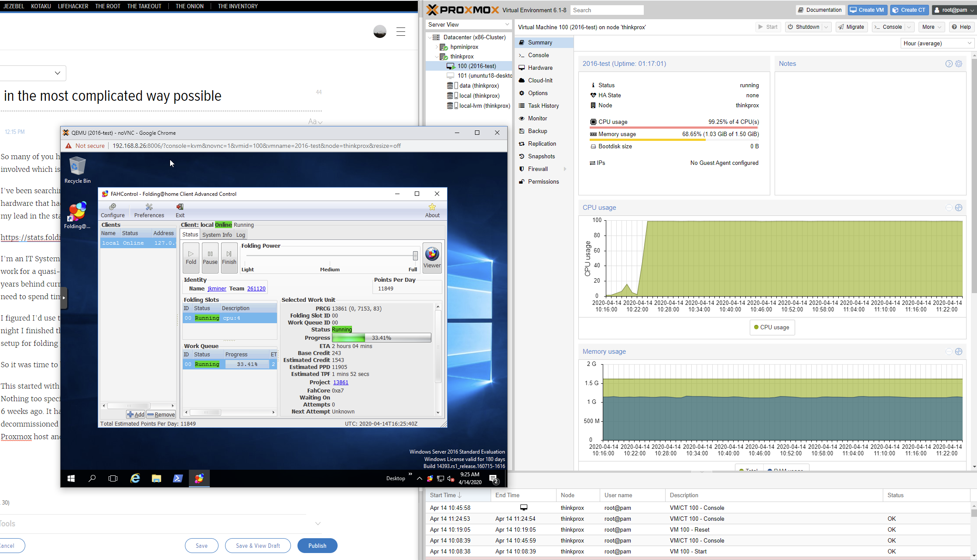Click the Migrate button

(851, 27)
